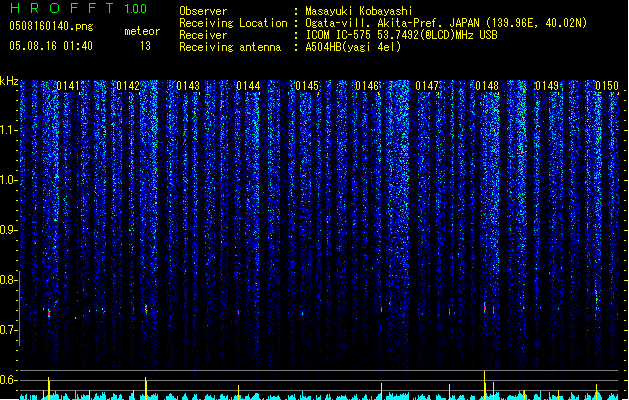Click the 0143 time marker

pyautogui.click(x=188, y=86)
